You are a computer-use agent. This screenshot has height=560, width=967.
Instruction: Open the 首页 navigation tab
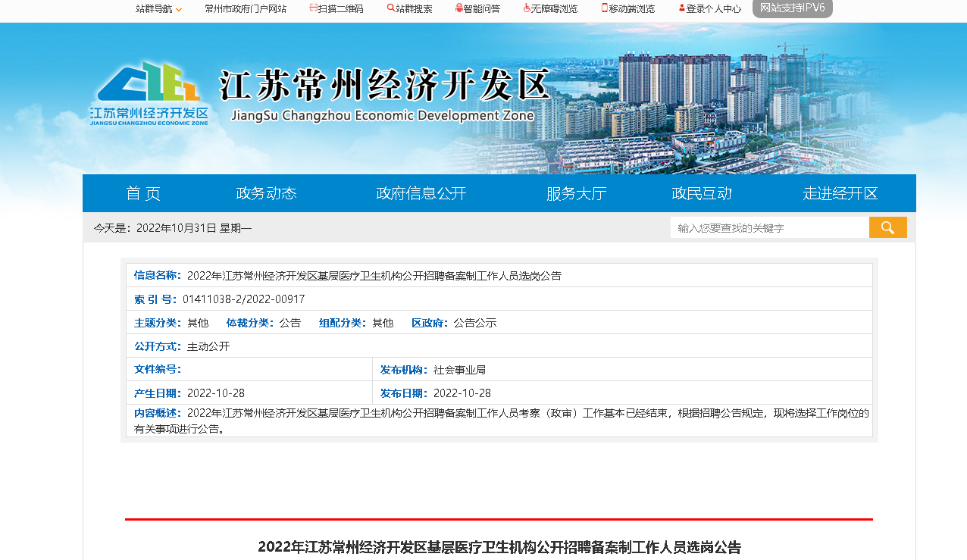tap(143, 193)
